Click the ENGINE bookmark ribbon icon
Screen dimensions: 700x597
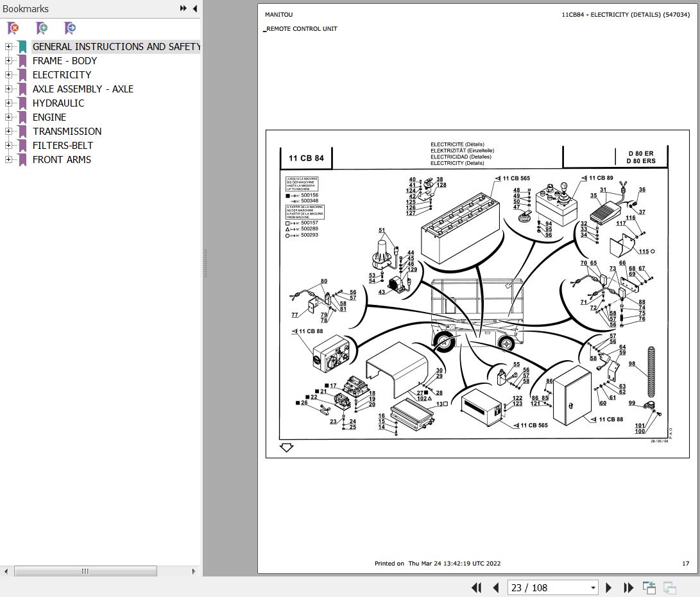(22, 117)
